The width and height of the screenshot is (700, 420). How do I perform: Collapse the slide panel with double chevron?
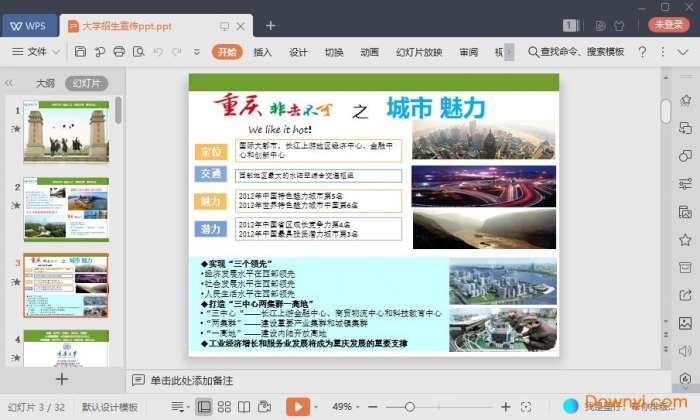[9, 83]
